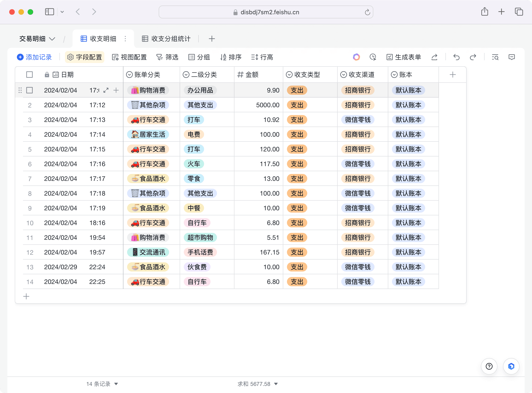
Task: Open help question mark button
Action: (489, 366)
